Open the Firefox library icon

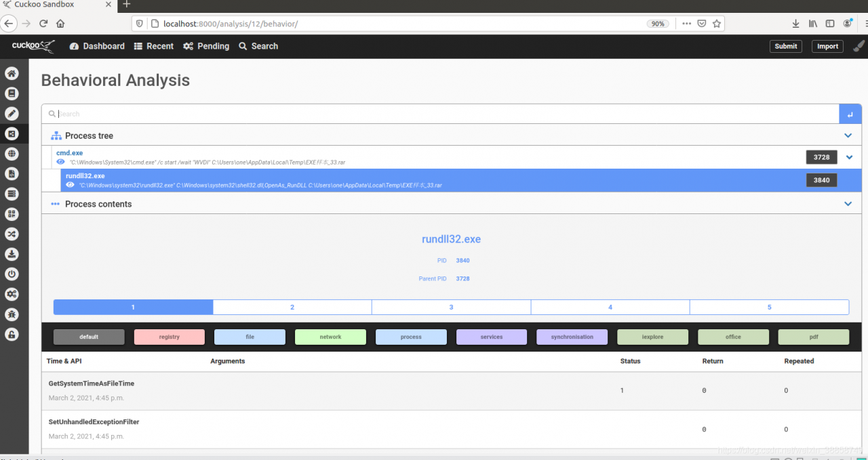pos(813,23)
